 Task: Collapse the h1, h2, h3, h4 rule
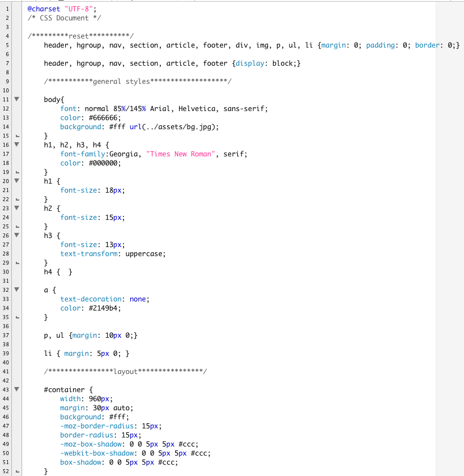pos(16,144)
